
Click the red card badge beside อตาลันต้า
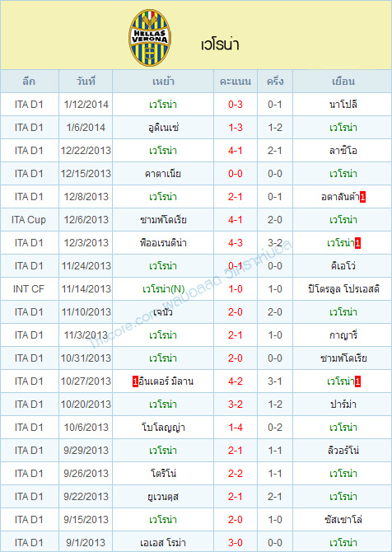click(x=363, y=197)
